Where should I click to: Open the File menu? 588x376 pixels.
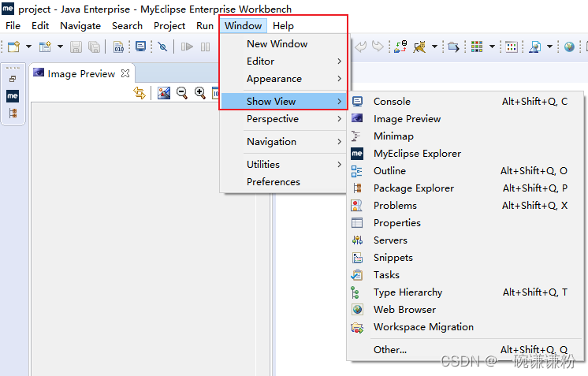[13, 26]
